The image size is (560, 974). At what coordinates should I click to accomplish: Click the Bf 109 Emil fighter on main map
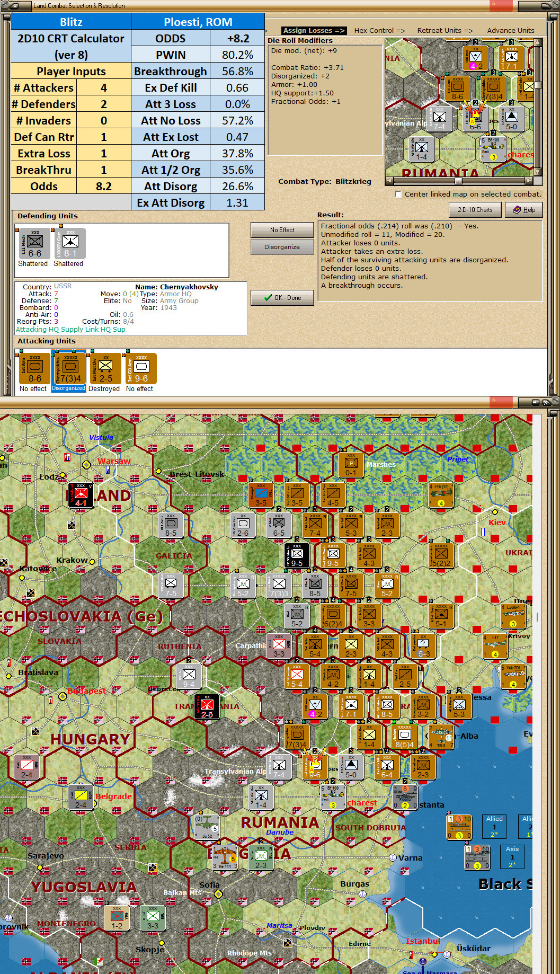pyautogui.click(x=333, y=796)
